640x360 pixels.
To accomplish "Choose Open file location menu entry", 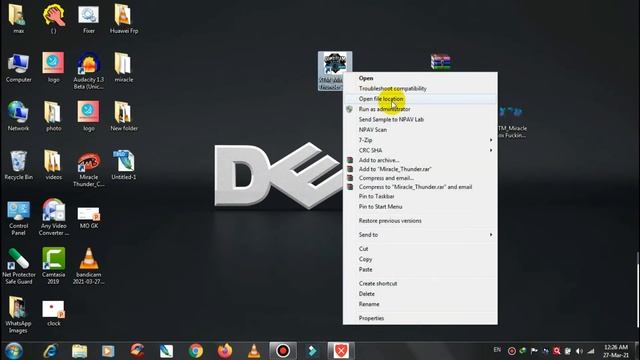I will 420,99.
